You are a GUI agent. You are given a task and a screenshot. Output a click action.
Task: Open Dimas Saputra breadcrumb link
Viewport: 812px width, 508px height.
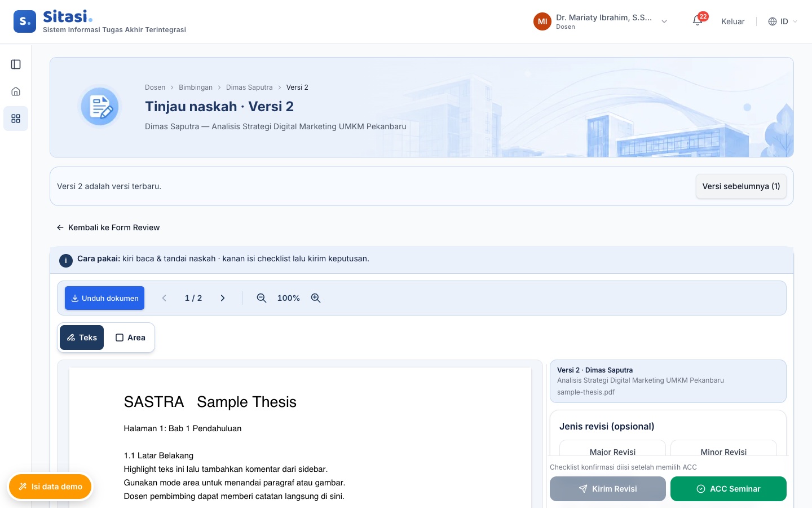point(249,87)
